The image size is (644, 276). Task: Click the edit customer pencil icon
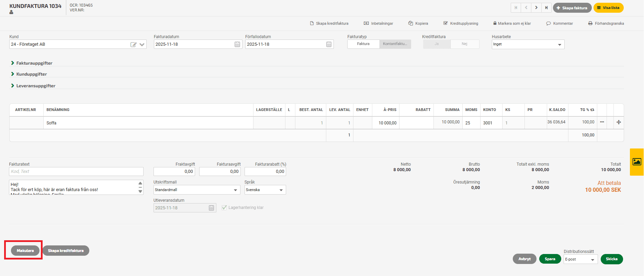(133, 45)
